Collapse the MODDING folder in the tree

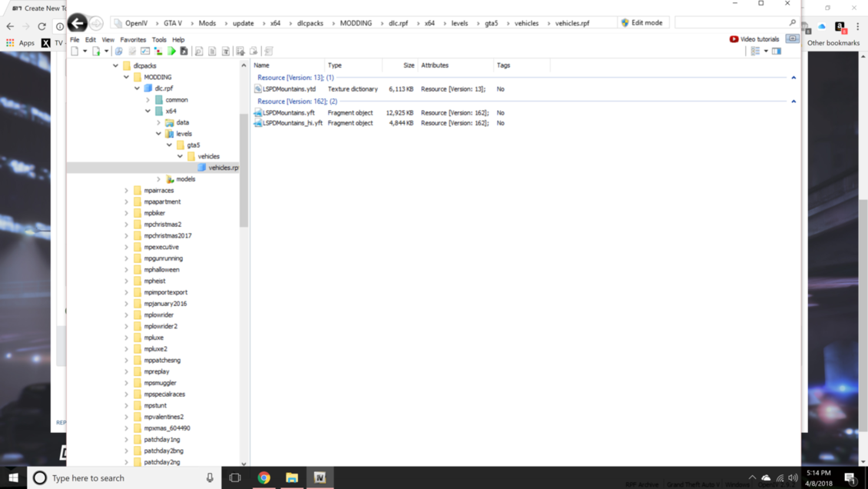click(127, 77)
